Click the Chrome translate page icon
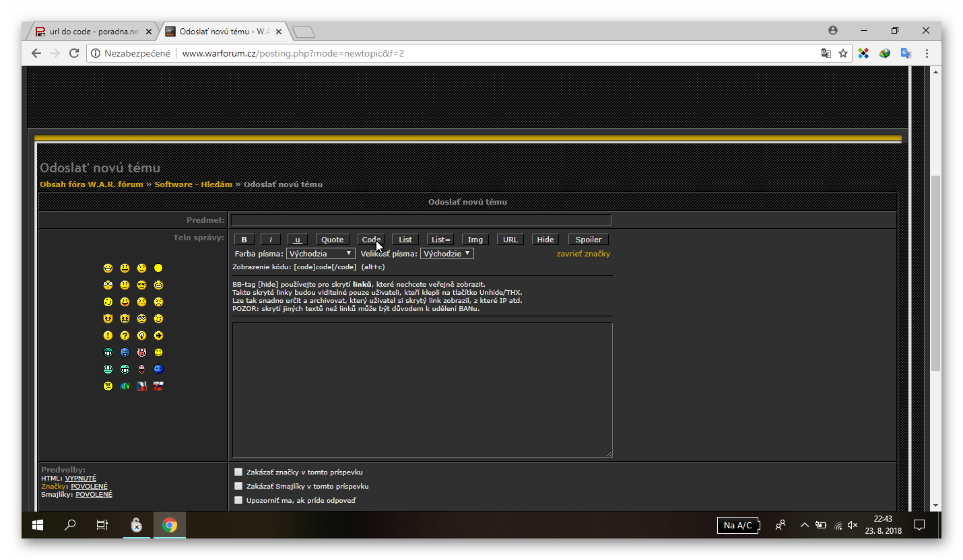Screen dimensions: 963x560 pos(826,53)
